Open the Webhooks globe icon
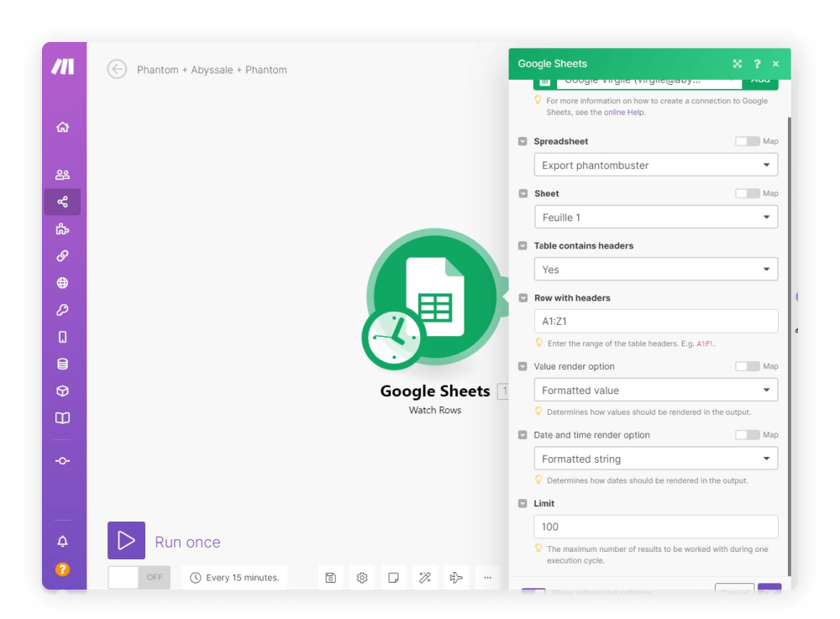The width and height of the screenshot is (840, 619). click(63, 283)
